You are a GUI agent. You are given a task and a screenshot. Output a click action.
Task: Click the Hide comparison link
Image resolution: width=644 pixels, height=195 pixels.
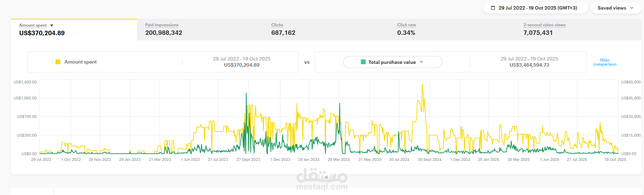(x=605, y=62)
